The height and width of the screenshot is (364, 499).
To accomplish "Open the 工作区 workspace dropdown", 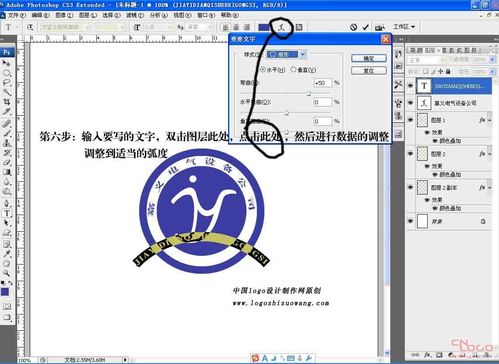I will [x=404, y=26].
